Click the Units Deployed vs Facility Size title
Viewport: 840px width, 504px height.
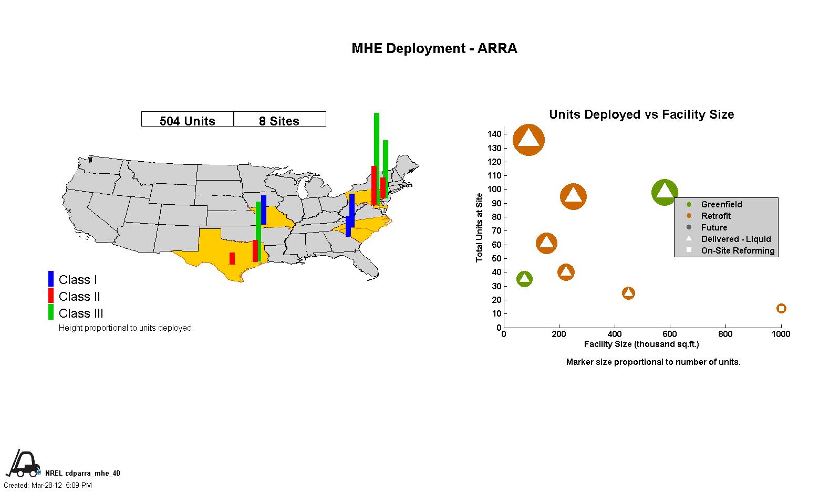641,114
